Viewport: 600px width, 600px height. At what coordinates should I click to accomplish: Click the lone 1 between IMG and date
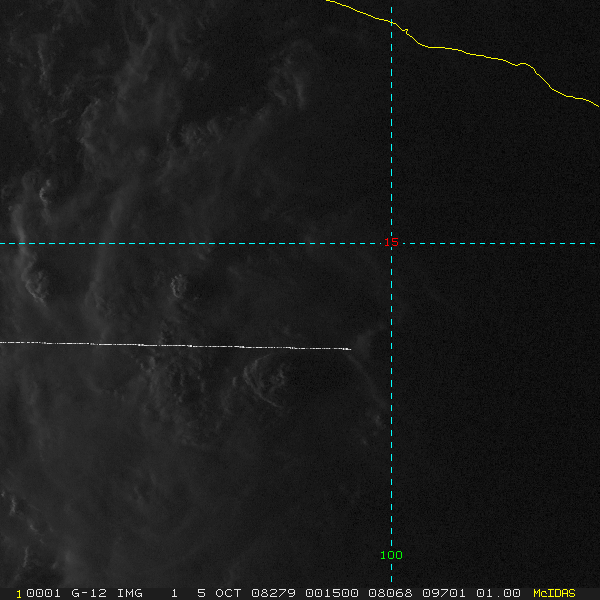click(174, 593)
